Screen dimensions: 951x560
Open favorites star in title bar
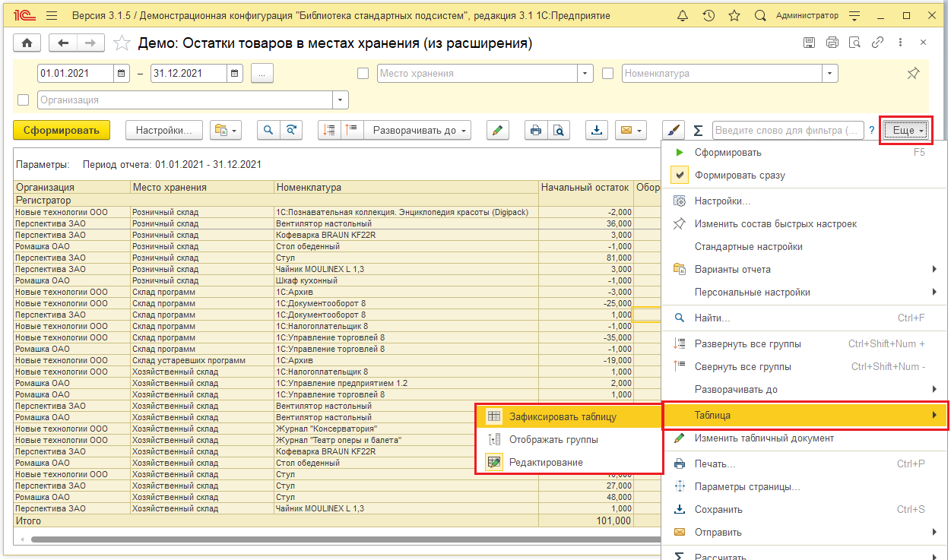(734, 15)
